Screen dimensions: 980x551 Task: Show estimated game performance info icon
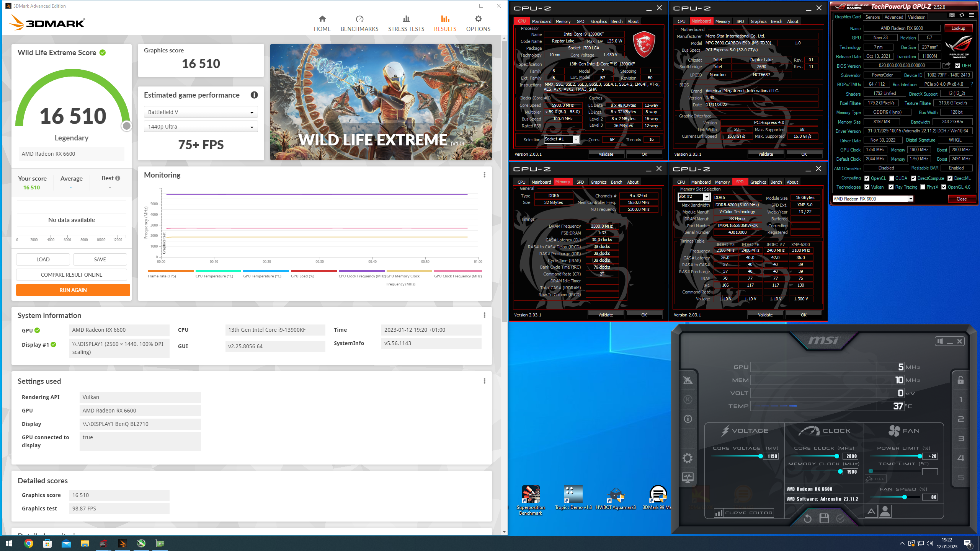pos(254,95)
